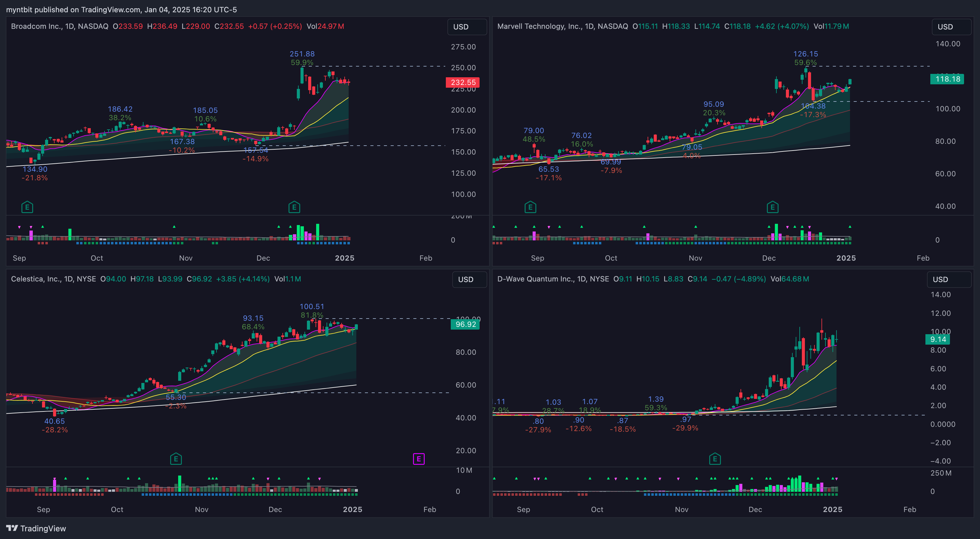Click the published-on TradingView.com header text
Viewport: 980px width, 539px height.
[x=121, y=10]
